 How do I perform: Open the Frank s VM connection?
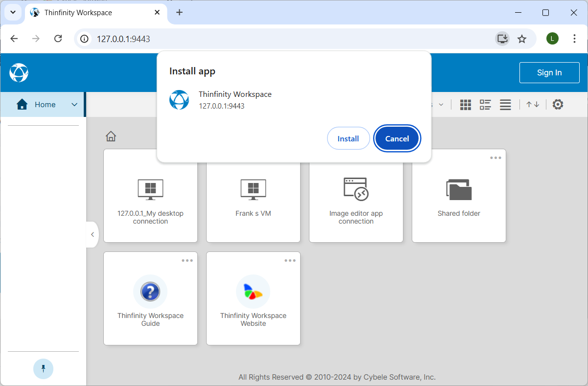coord(253,196)
